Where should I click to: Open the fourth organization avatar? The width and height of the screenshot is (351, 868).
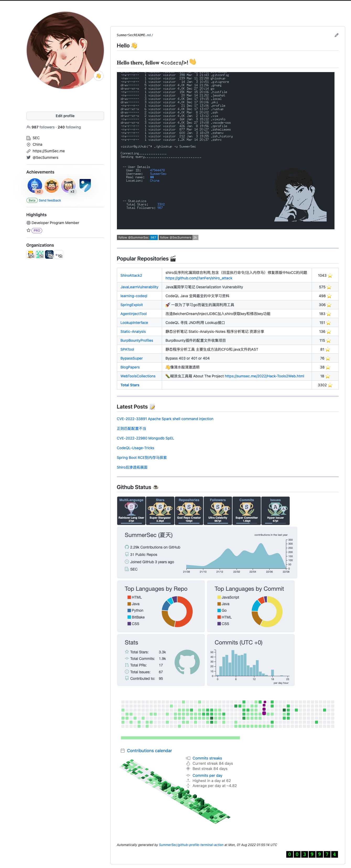tap(59, 255)
